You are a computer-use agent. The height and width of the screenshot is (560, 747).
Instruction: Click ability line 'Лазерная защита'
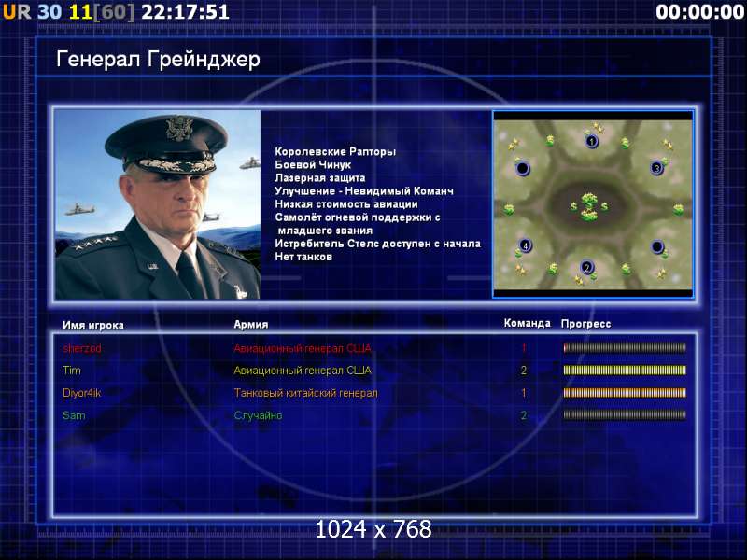[x=319, y=178]
